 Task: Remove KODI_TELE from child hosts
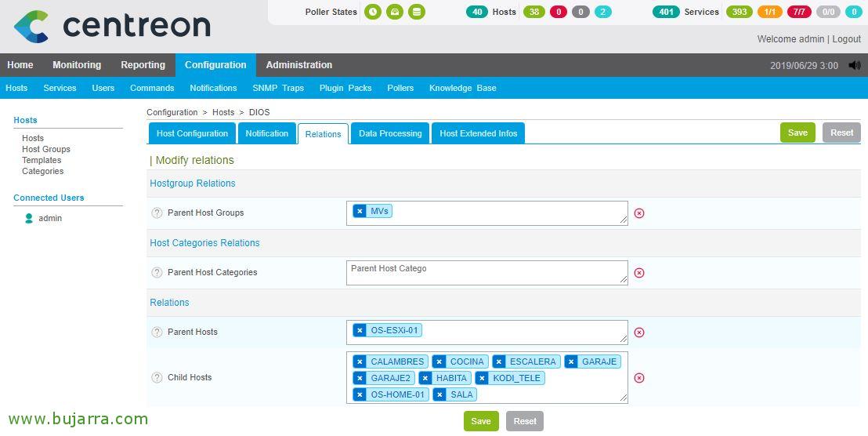(x=482, y=378)
